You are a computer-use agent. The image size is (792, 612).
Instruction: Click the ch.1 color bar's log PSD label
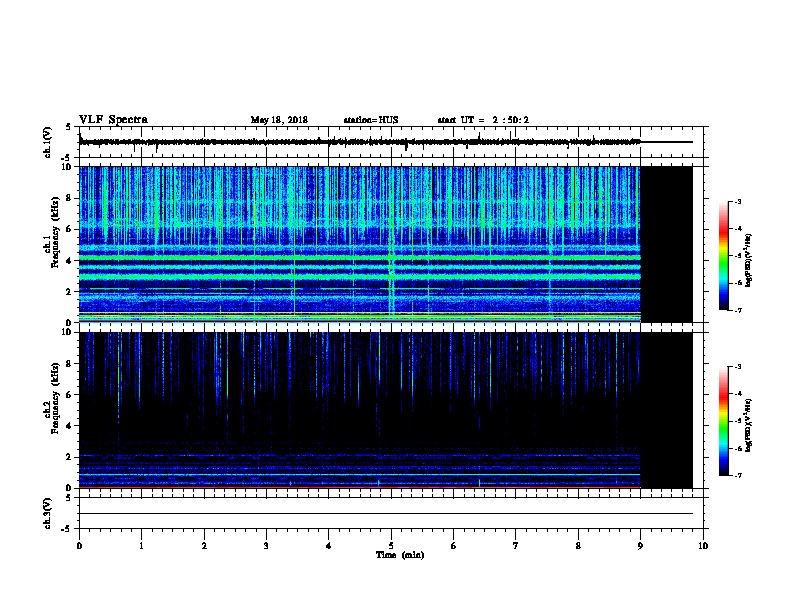pyautogui.click(x=749, y=260)
